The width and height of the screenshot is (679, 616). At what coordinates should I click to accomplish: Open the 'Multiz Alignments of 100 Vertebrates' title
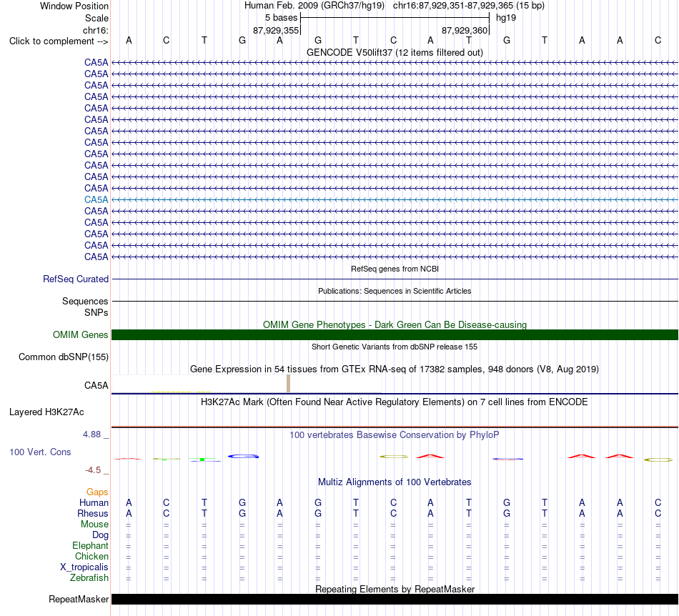[x=395, y=482]
